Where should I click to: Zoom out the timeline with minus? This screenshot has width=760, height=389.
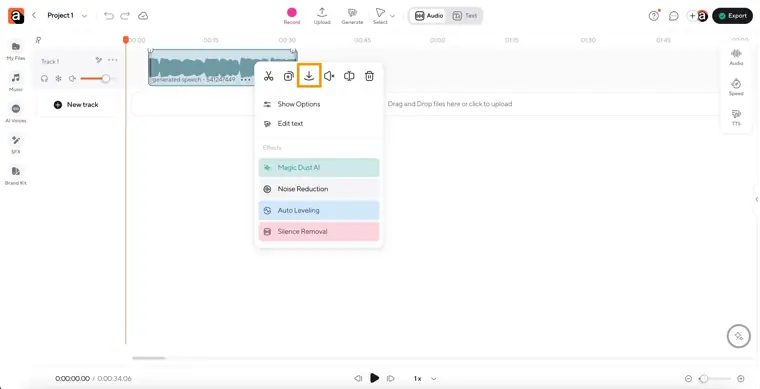(688, 379)
